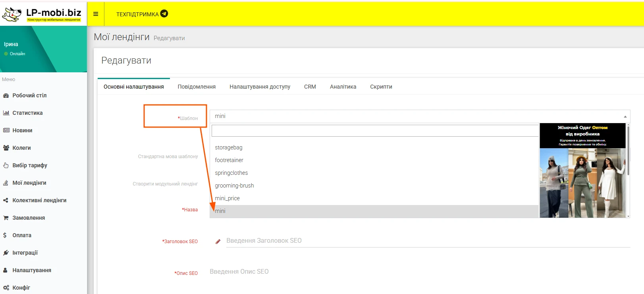Open Колеги users icon in sidebar
644x294 pixels.
tap(6, 148)
